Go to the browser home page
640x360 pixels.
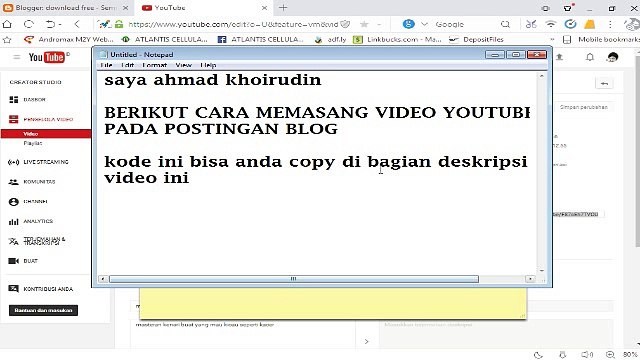[x=7, y=24]
